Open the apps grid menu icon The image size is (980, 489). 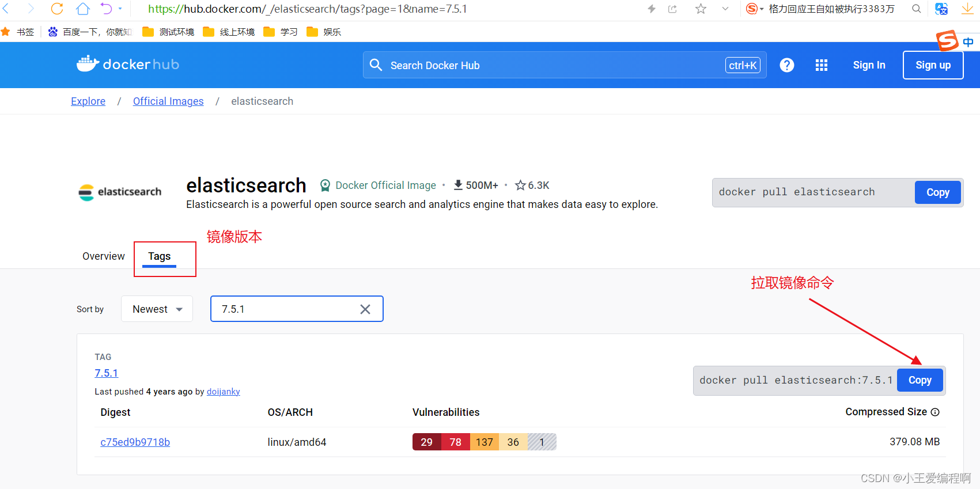coord(822,65)
